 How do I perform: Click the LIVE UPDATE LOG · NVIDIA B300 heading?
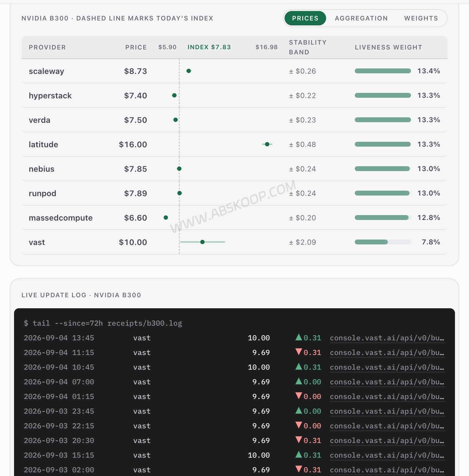(81, 295)
